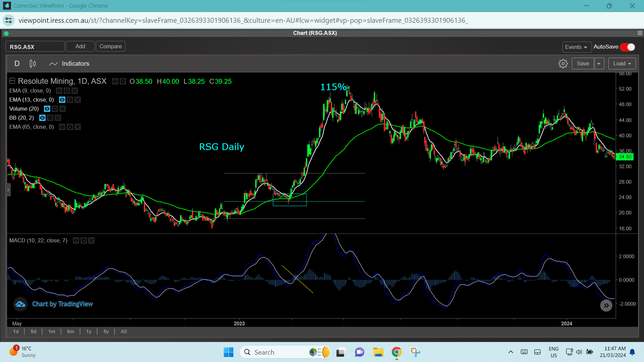Jump to latest bar with double-arrow button

coord(606,306)
